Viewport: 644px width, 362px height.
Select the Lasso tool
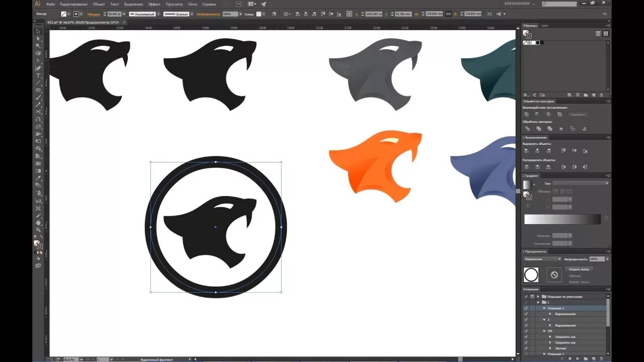pyautogui.click(x=38, y=53)
